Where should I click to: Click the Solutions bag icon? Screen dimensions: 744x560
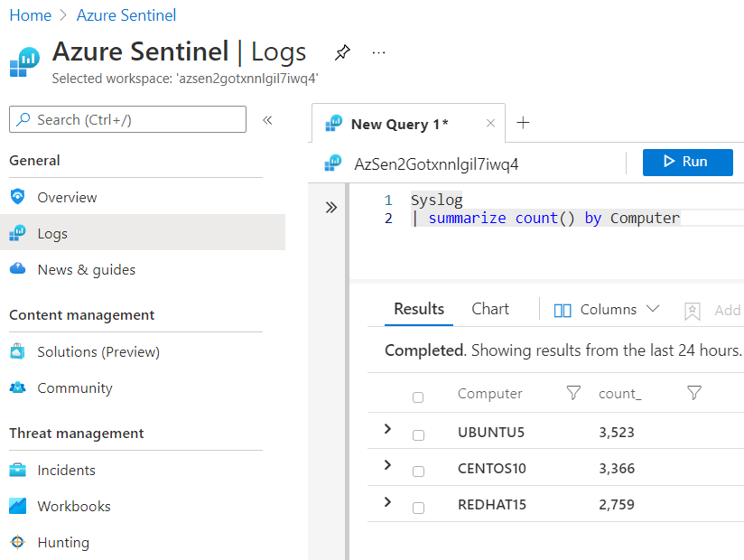coord(17,351)
